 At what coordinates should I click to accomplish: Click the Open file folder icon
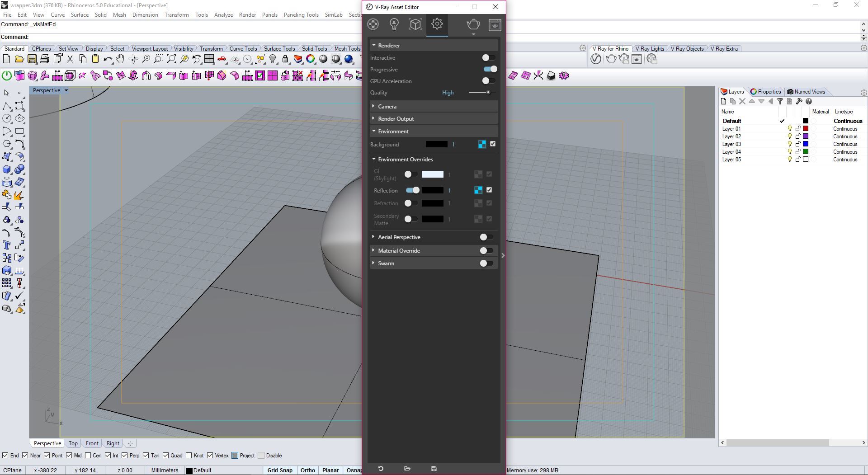[19, 59]
